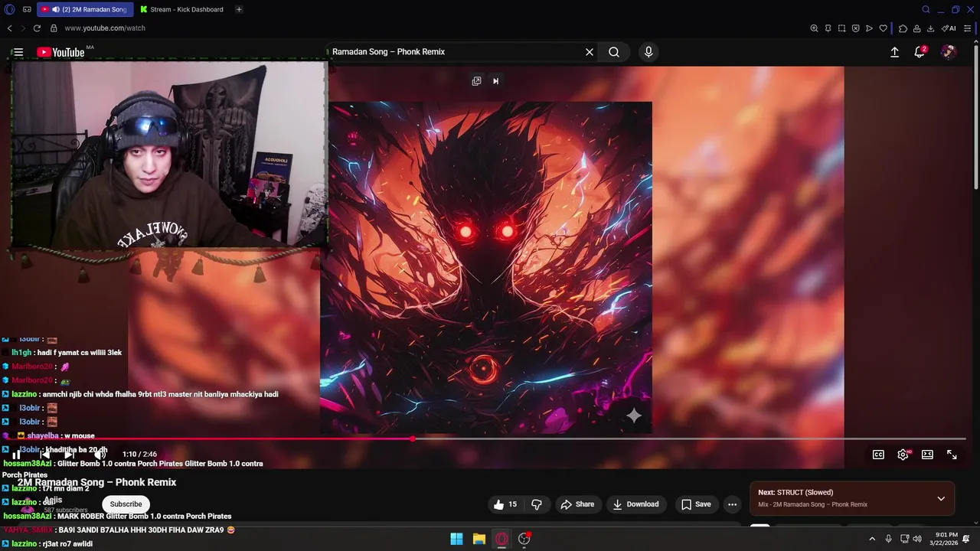Dislike the video

point(537,504)
